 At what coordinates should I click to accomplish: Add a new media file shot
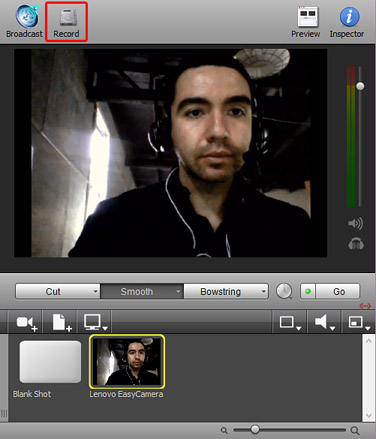point(62,323)
